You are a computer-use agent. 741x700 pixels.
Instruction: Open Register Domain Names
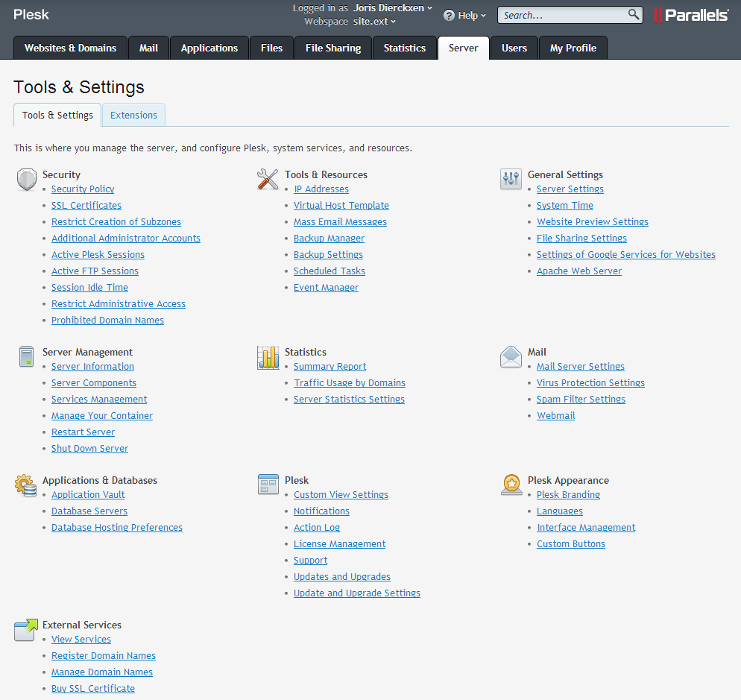pyautogui.click(x=104, y=656)
